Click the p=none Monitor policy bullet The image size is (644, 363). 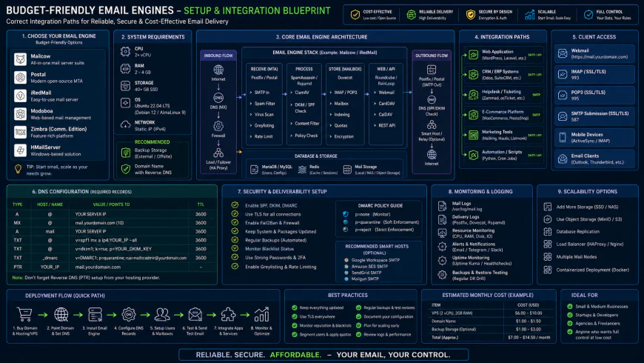(346, 214)
